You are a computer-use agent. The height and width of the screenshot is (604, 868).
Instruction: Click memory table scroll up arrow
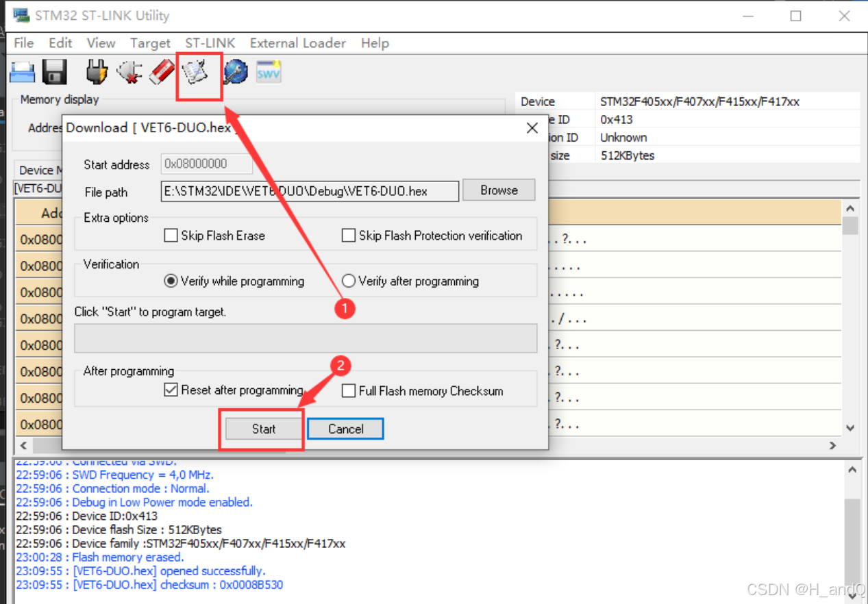coord(850,208)
